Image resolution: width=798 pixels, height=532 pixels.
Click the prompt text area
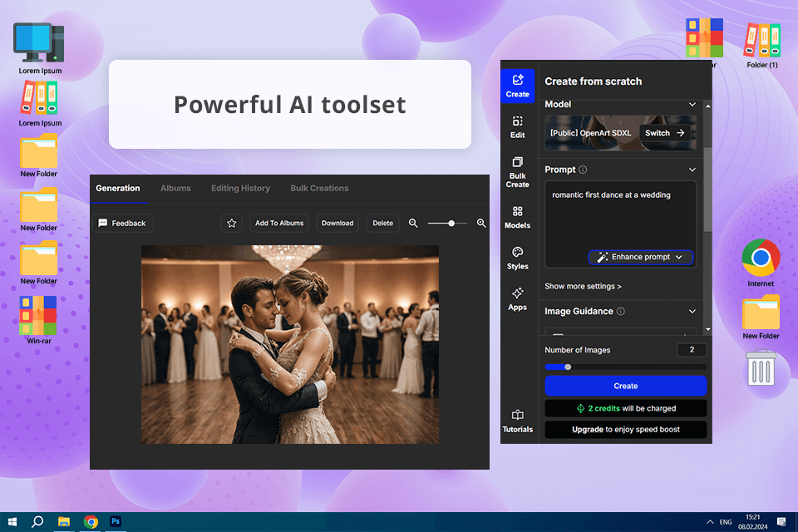point(620,224)
